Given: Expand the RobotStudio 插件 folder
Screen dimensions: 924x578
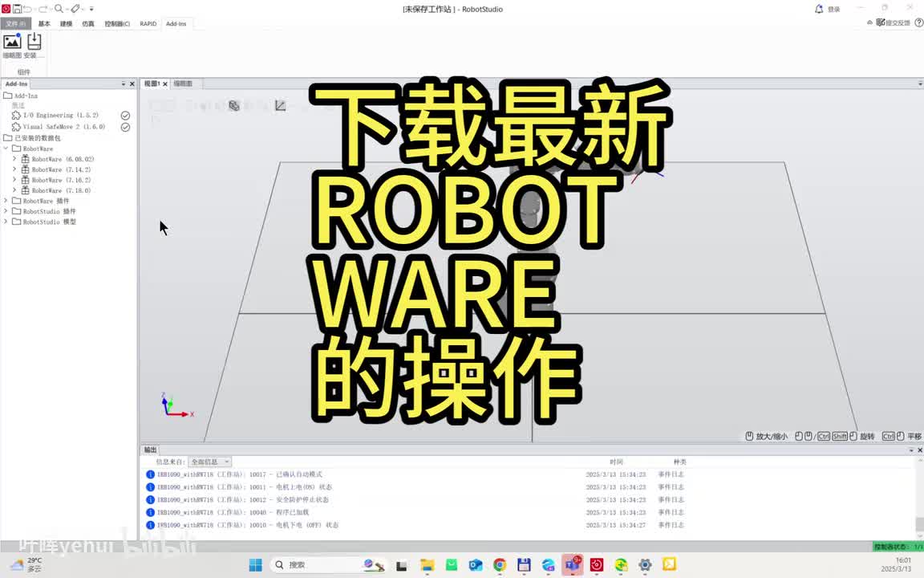Looking at the screenshot, I should (6, 211).
